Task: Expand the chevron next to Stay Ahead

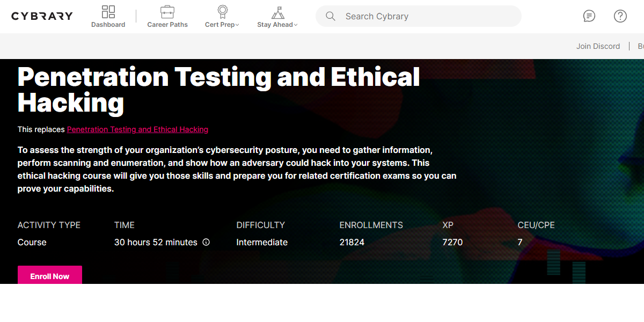Action: [x=295, y=24]
